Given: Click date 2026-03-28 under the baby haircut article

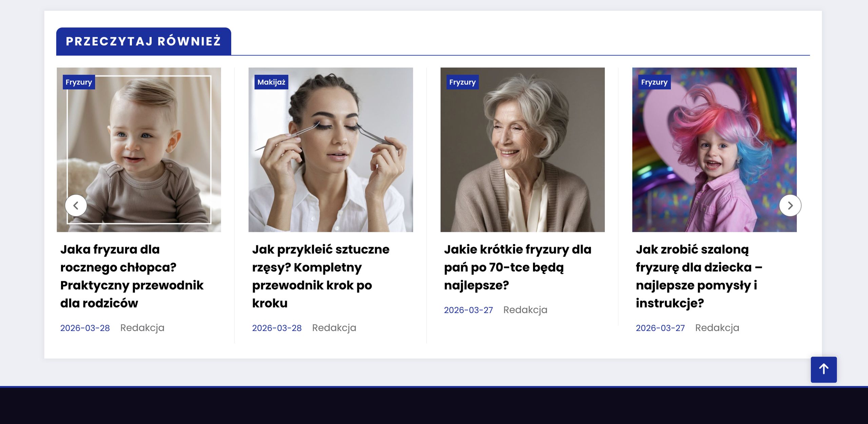Looking at the screenshot, I should click(85, 328).
